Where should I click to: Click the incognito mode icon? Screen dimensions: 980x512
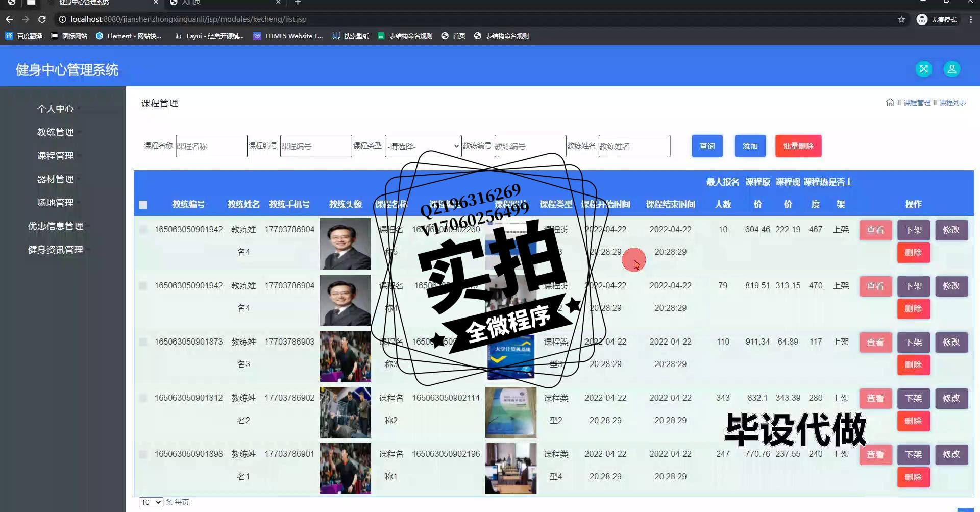[x=922, y=19]
